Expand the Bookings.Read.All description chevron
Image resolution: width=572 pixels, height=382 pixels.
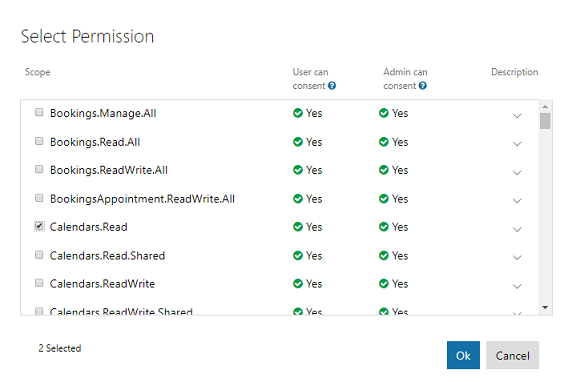(517, 144)
